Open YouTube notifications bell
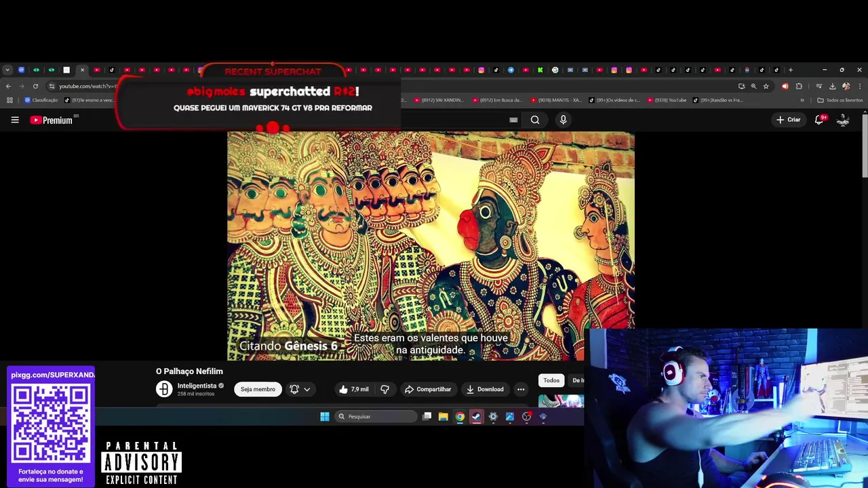The width and height of the screenshot is (868, 488). click(x=820, y=119)
